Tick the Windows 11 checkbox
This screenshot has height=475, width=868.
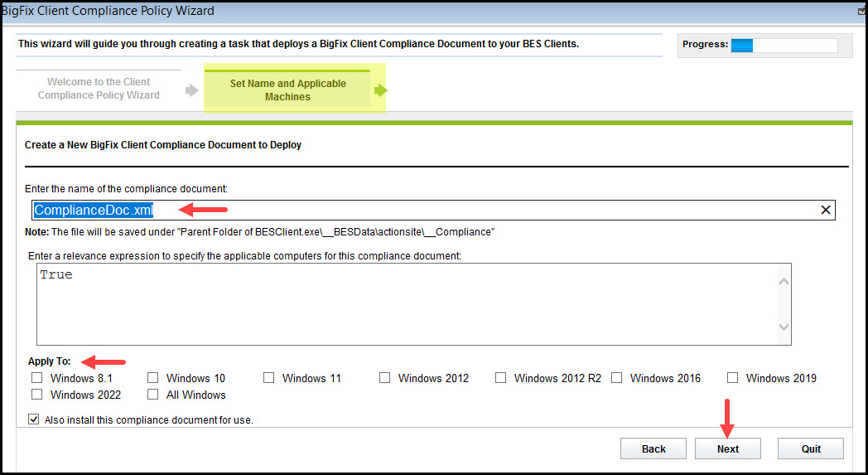pyautogui.click(x=268, y=378)
